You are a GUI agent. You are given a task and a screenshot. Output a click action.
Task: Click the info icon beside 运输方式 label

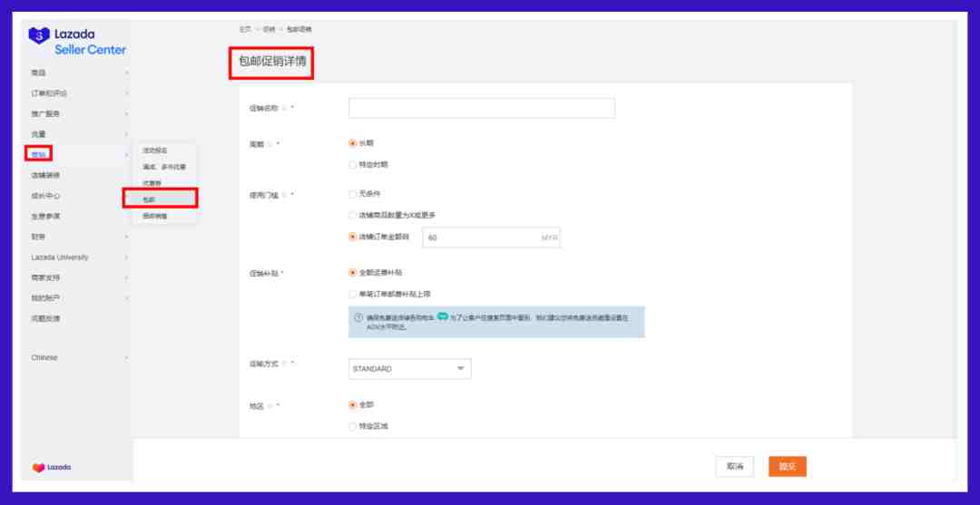tap(284, 364)
